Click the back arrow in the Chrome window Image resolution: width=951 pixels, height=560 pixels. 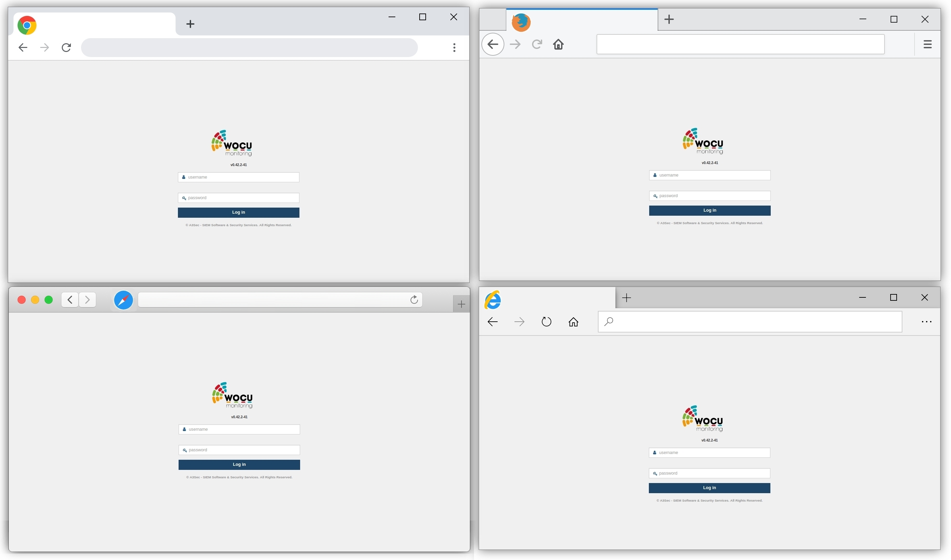23,48
